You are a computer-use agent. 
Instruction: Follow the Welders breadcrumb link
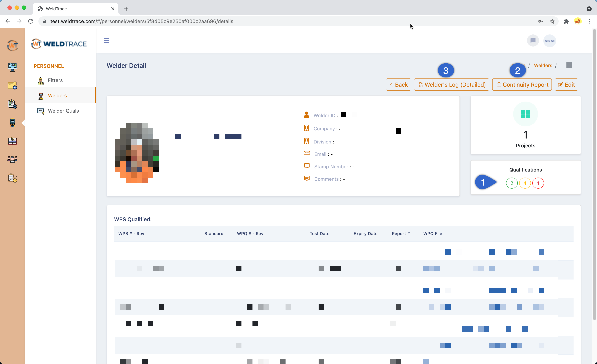543,65
